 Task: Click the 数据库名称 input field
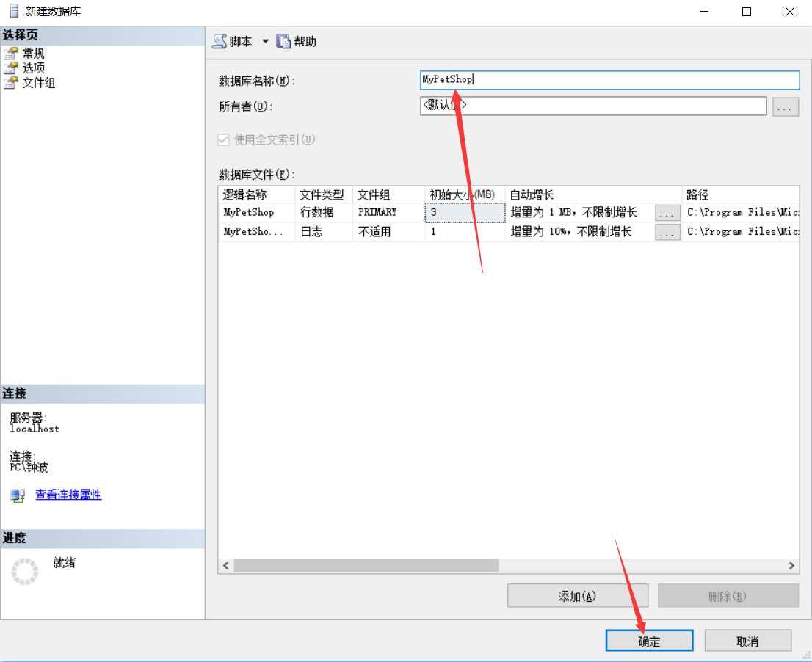(x=609, y=80)
